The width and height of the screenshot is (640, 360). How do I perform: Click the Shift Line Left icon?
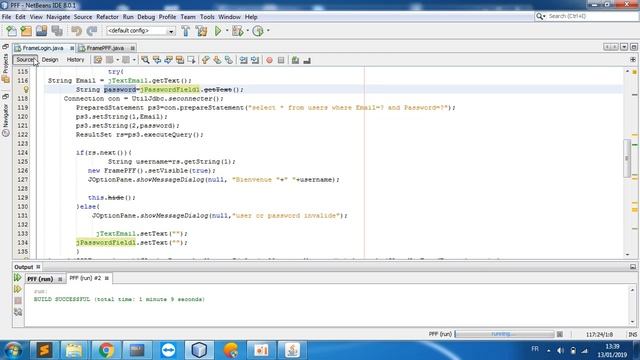coord(243,60)
